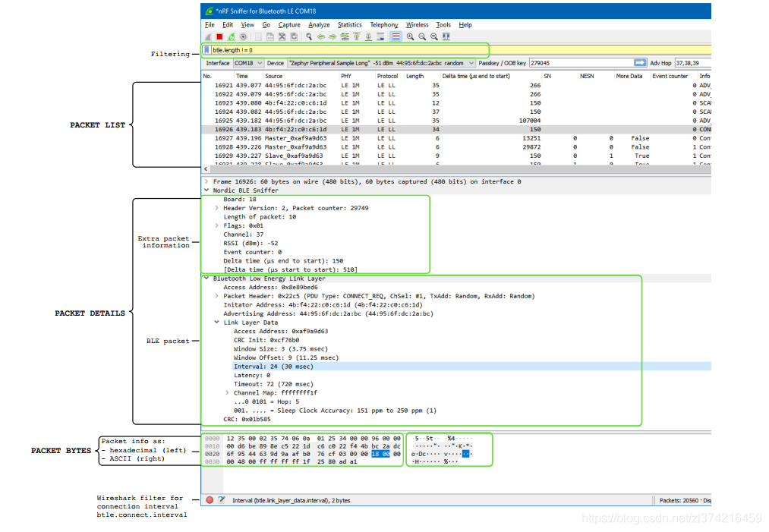769x532 pixels.
Task: Collapse the Link Layer Data subtree
Action: [217, 322]
